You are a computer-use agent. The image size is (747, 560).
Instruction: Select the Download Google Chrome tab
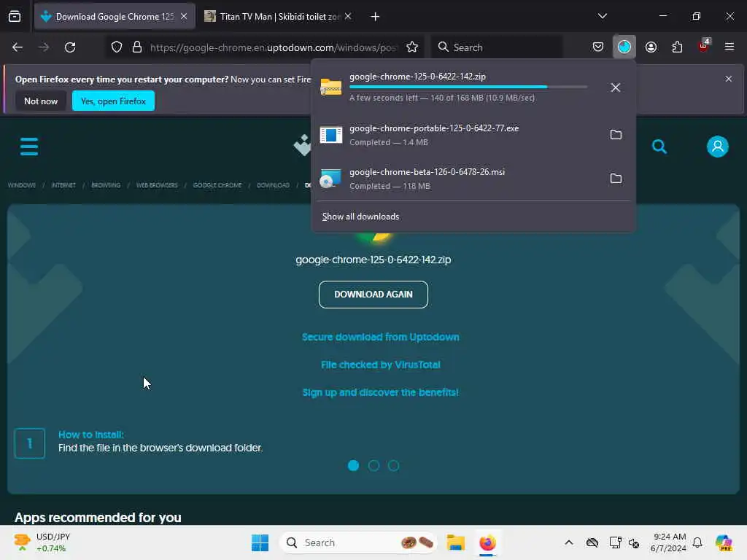(115, 17)
